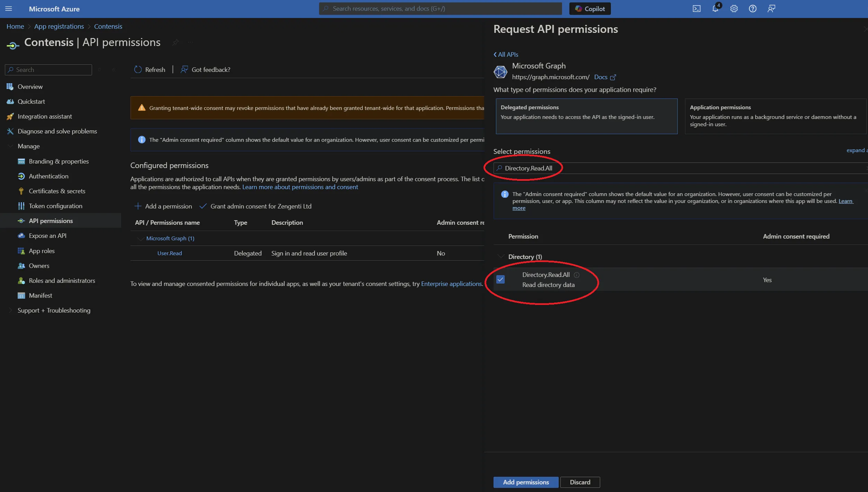
Task: Open Integration assistant
Action: click(x=45, y=116)
